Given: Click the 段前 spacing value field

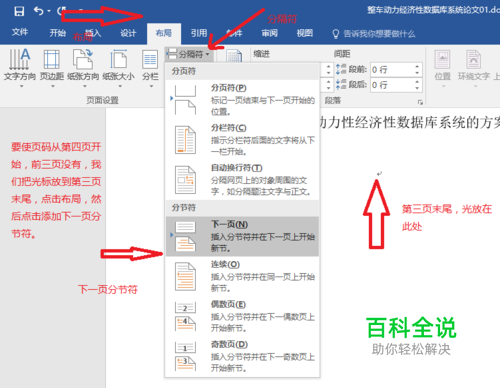Looking at the screenshot, I should pos(392,70).
